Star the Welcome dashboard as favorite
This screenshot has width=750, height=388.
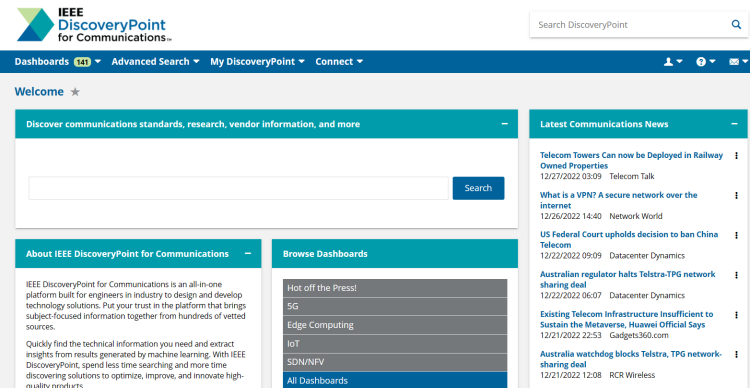75,92
